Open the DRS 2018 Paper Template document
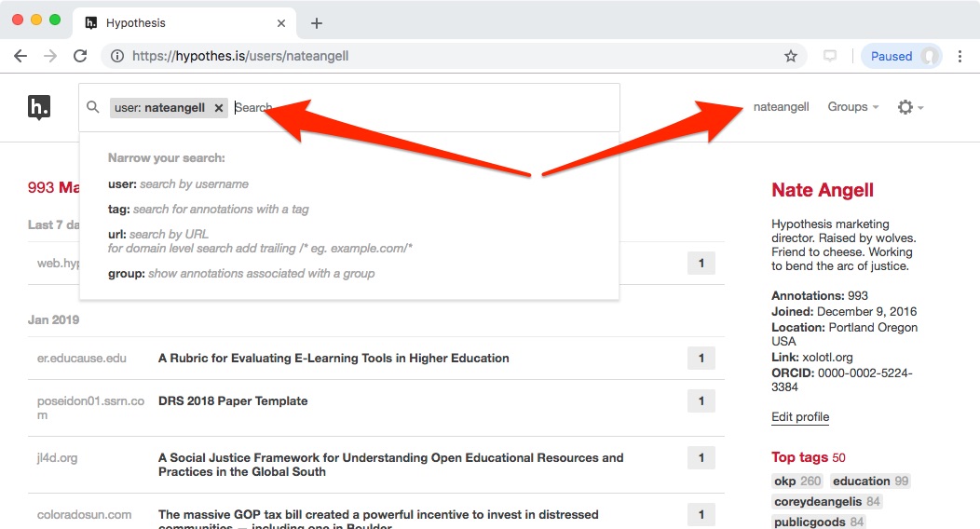Viewport: 980px width, 529px height. point(233,401)
